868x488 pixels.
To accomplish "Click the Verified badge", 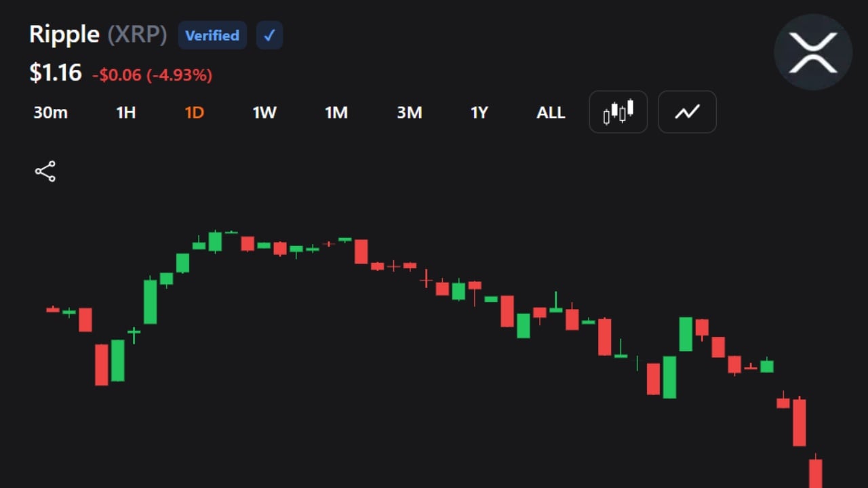I will coord(212,35).
